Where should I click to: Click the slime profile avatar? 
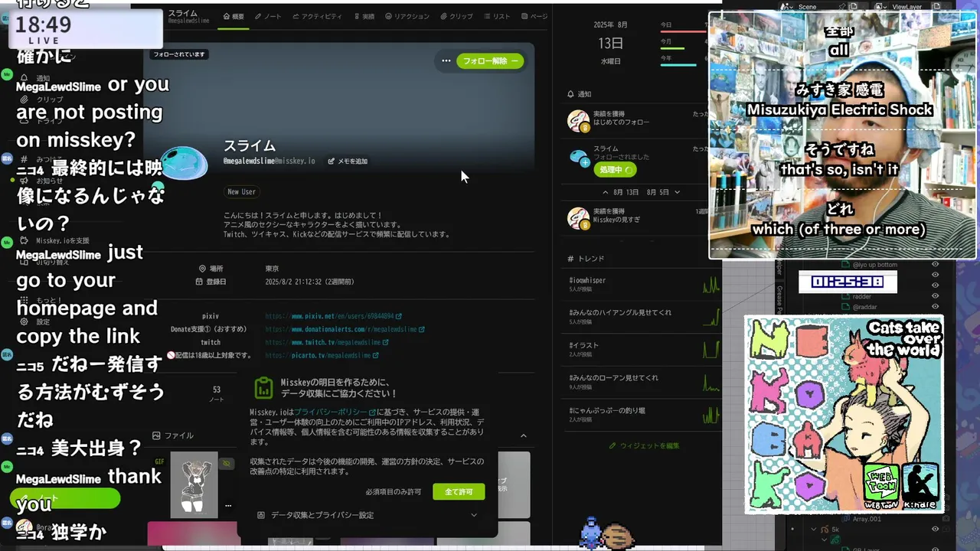pyautogui.click(x=184, y=164)
